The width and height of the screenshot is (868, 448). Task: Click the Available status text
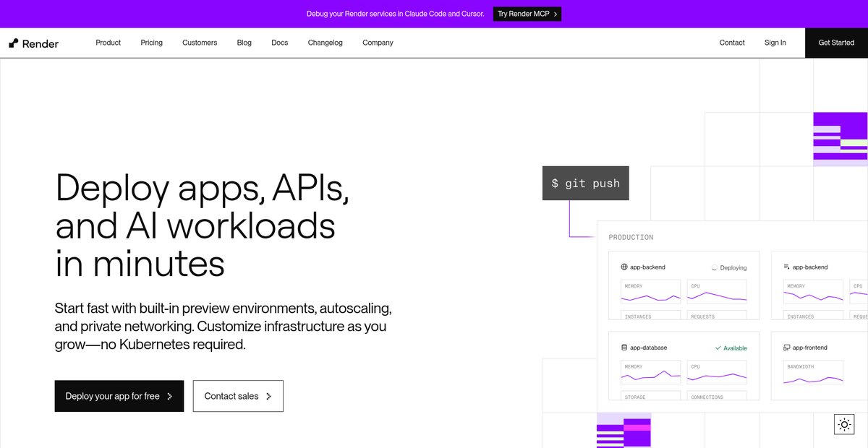[736, 348]
